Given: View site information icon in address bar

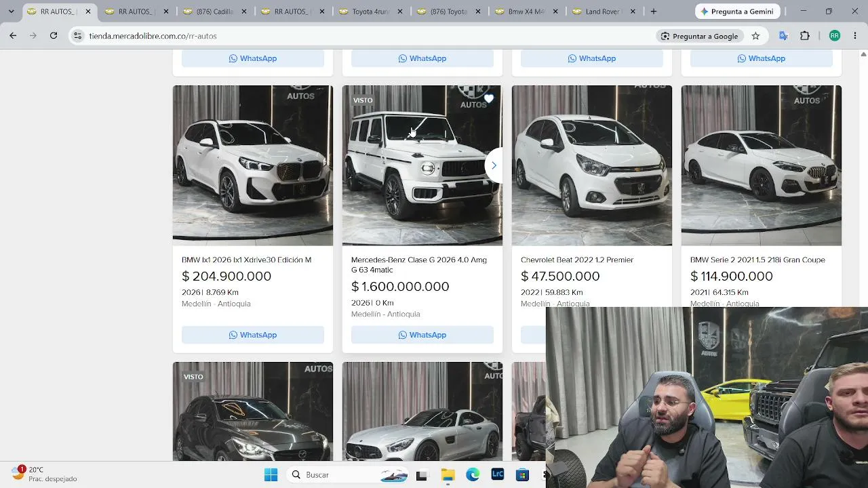Looking at the screenshot, I should pos(78,36).
